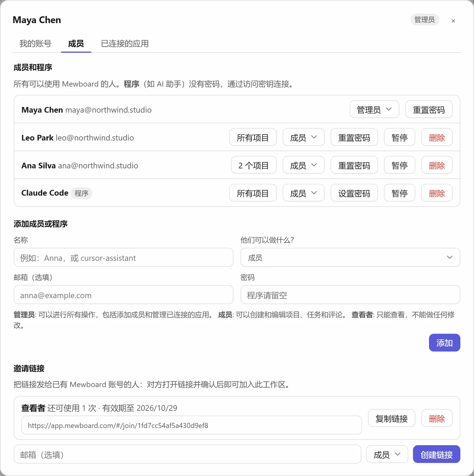The height and width of the screenshot is (476, 474).
Task: Click the 创建链接 button
Action: [436, 454]
